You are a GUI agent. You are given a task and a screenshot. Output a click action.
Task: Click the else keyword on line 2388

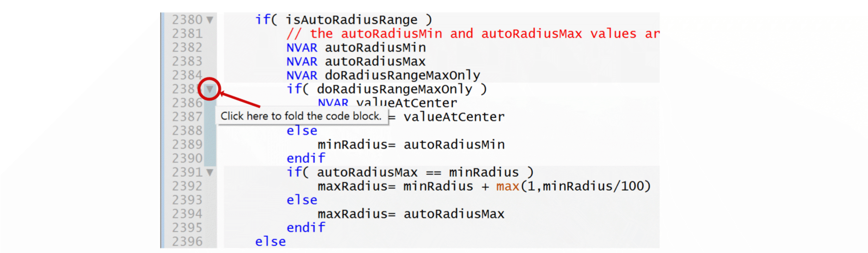click(302, 131)
